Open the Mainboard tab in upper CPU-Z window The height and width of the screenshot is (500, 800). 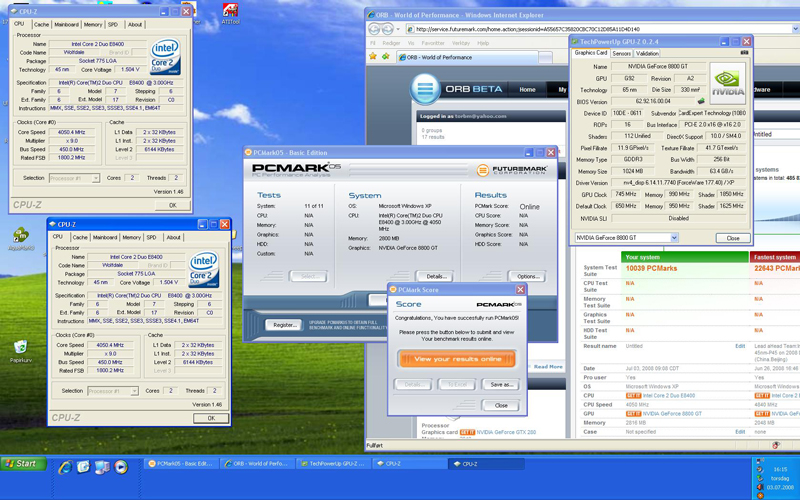pyautogui.click(x=66, y=24)
